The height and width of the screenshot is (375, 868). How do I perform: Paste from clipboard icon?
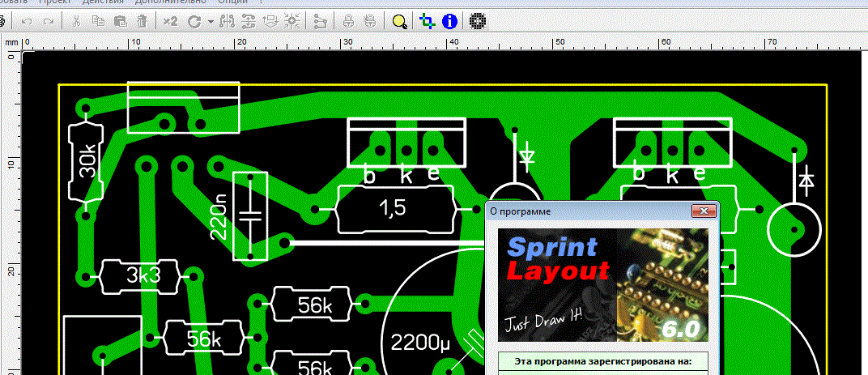coord(120,22)
